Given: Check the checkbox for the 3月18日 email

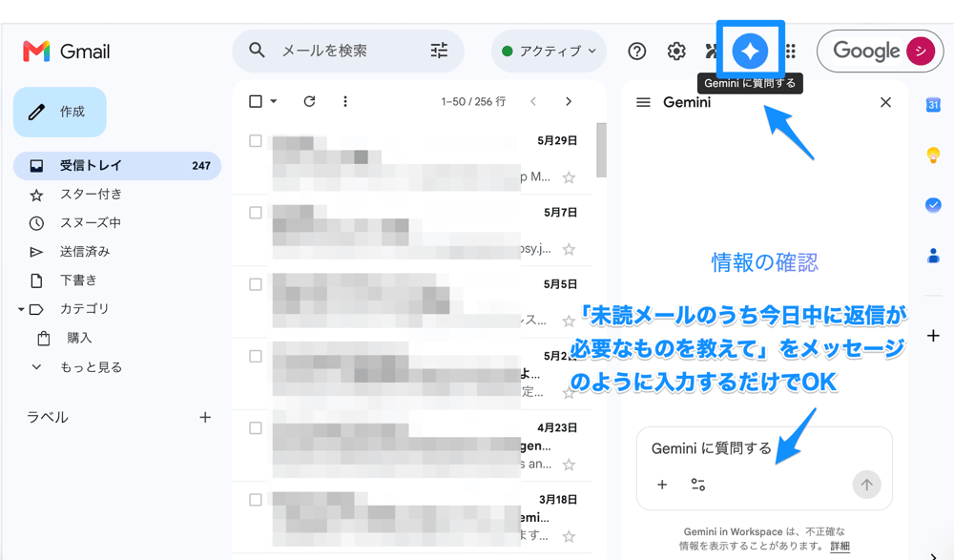Looking at the screenshot, I should point(256,500).
